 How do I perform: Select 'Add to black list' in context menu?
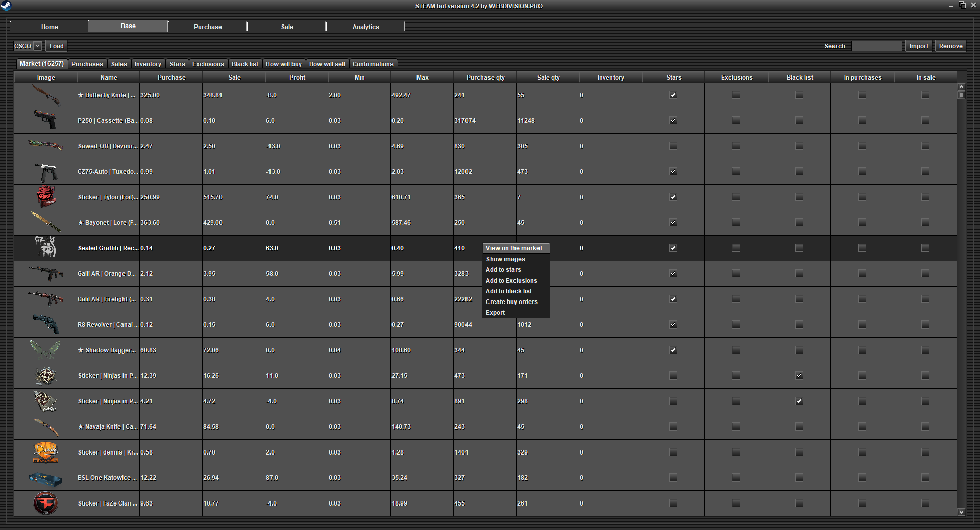pyautogui.click(x=508, y=291)
